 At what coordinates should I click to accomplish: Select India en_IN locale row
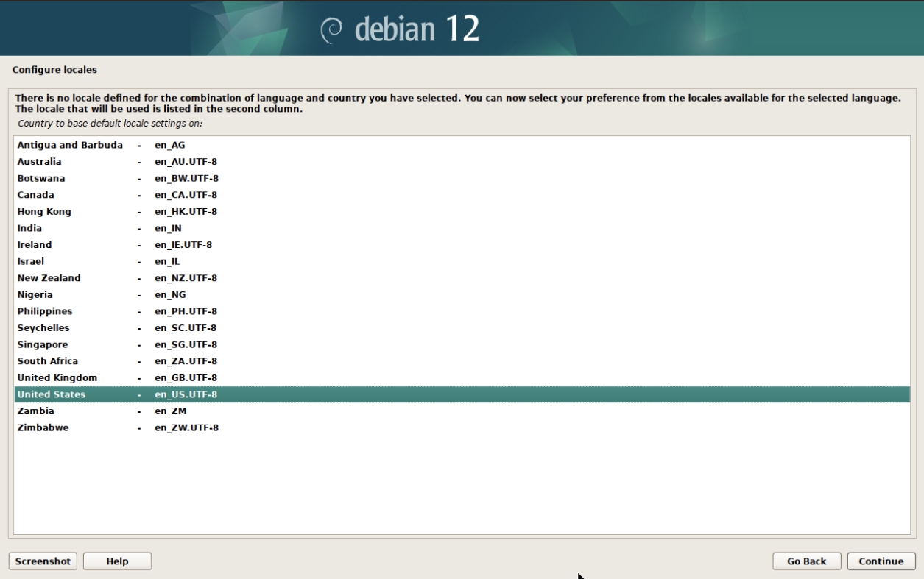pos(462,228)
